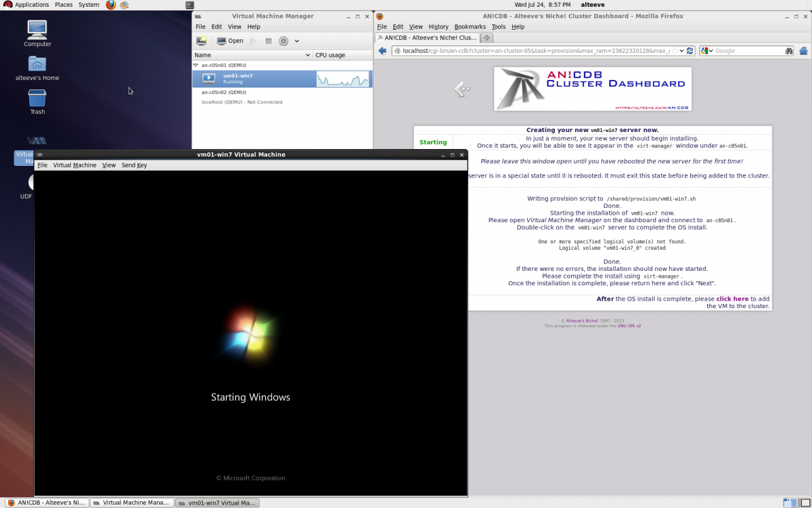Click inside the Google search field
Screen dimensions: 812x508
pyautogui.click(x=748, y=51)
